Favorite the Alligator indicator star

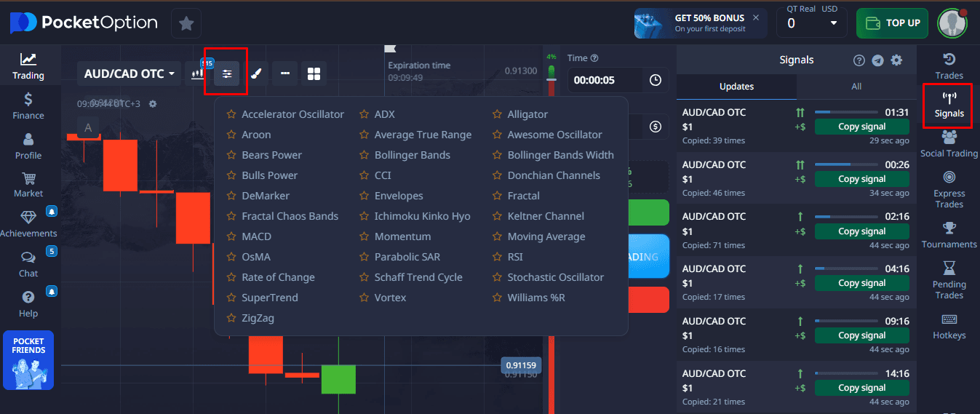click(498, 114)
